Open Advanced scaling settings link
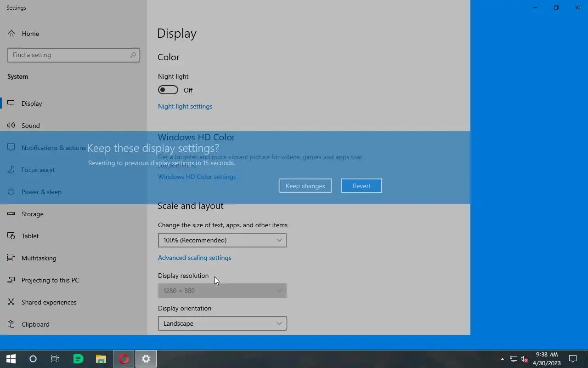 [x=194, y=258]
